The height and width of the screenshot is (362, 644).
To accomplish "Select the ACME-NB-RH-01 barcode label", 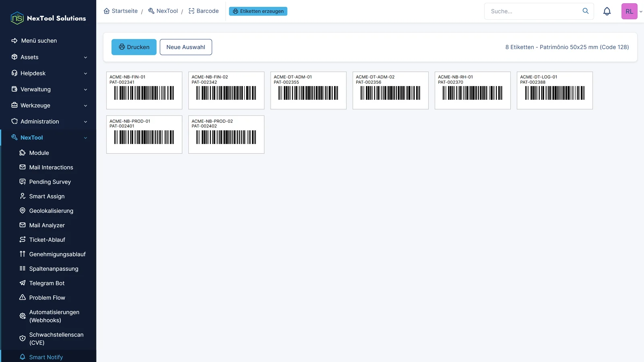I will click(x=473, y=90).
